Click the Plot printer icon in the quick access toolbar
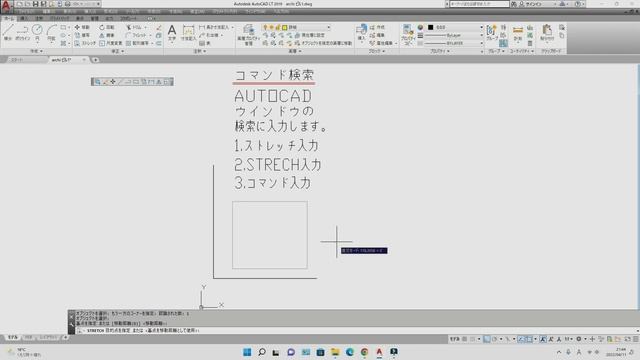The width and height of the screenshot is (640, 360). (x=67, y=4)
